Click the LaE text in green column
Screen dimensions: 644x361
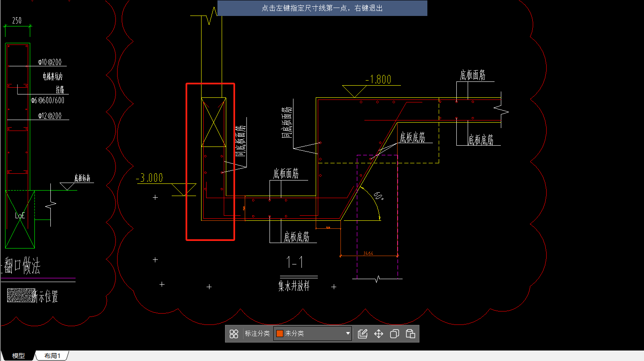coord(20,216)
